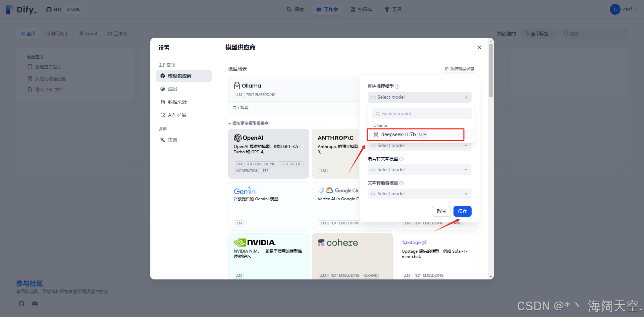Select the Upstage provider card
644x317 pixels.
437,257
